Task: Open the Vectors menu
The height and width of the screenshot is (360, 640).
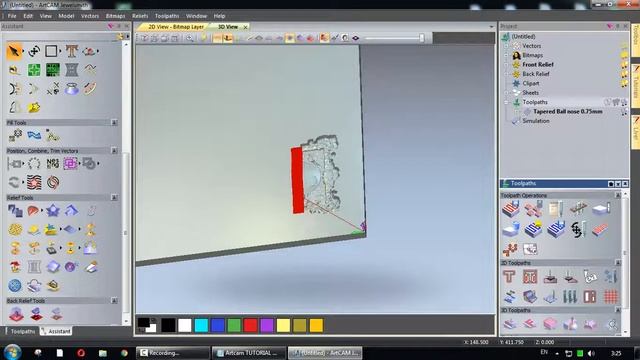Action: pyautogui.click(x=90, y=16)
